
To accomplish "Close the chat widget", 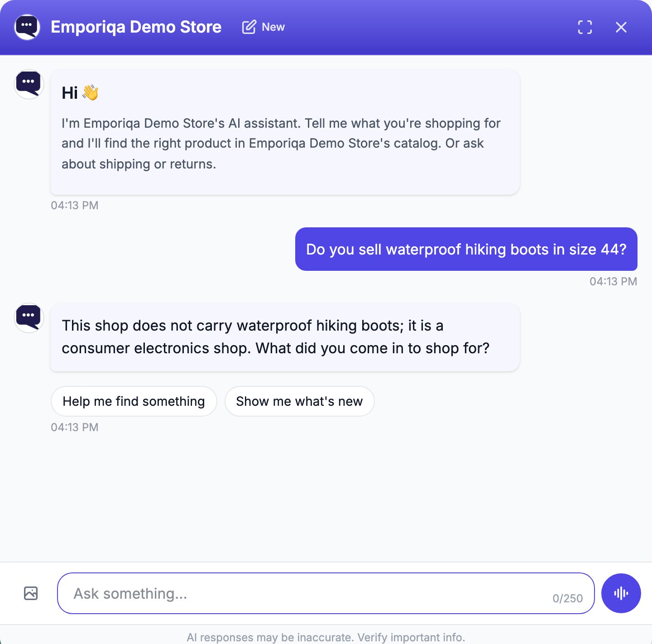I will pos(621,27).
